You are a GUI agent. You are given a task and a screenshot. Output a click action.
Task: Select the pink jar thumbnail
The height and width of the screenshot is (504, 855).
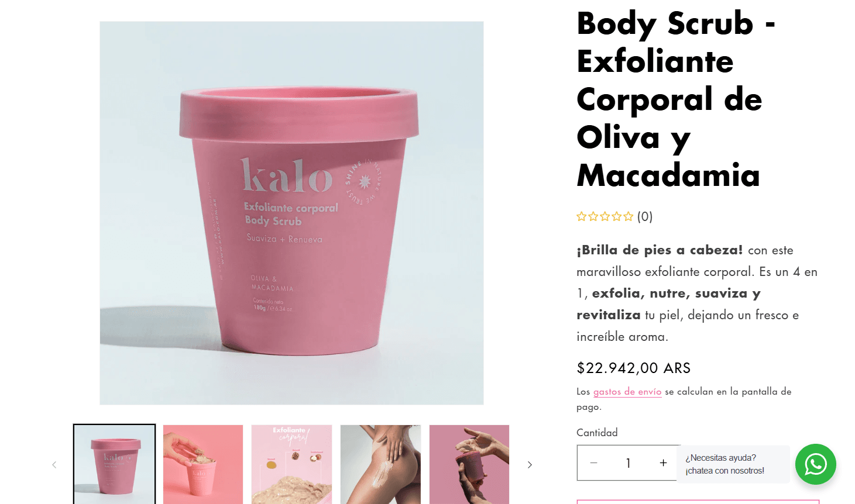point(115,464)
